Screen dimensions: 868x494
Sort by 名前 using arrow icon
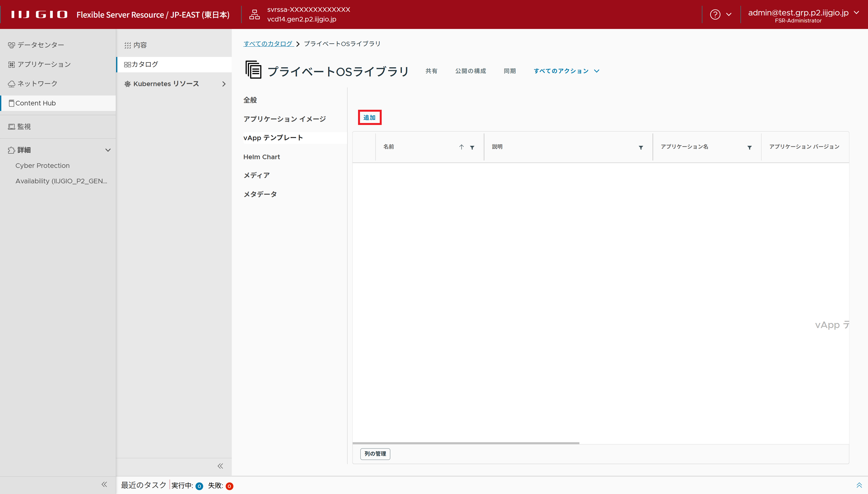click(461, 147)
